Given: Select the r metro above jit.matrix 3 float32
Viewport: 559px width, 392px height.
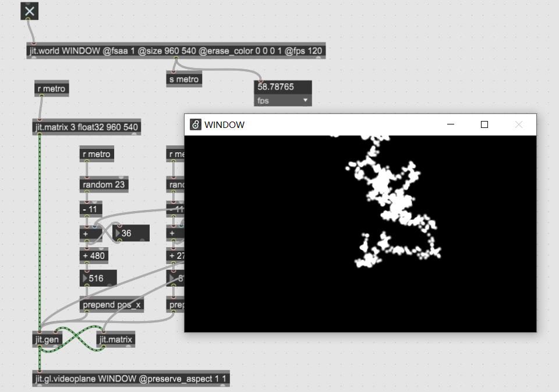Looking at the screenshot, I should pos(51,89).
